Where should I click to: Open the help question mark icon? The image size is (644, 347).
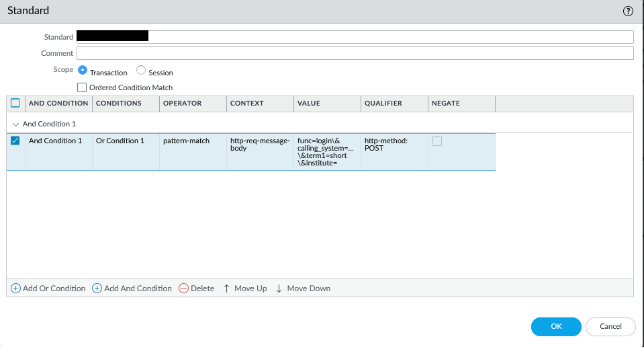629,11
